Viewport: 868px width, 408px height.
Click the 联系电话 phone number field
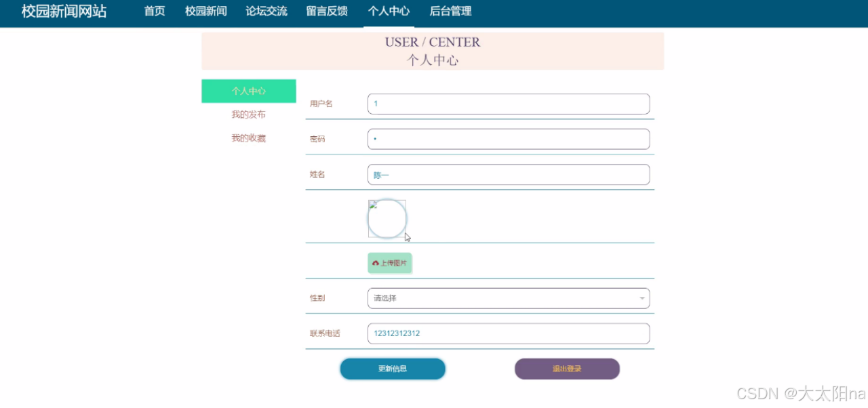(509, 333)
